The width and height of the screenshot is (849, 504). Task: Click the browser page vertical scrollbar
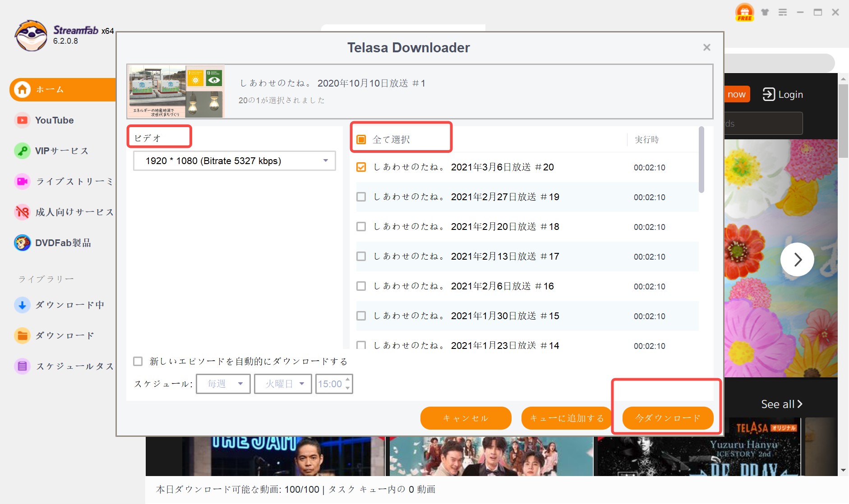843,121
